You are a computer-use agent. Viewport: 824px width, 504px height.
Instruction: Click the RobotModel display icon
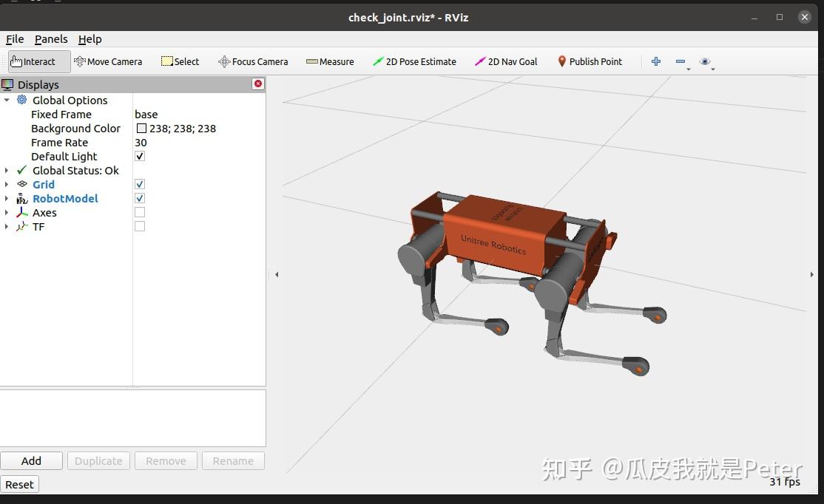point(21,199)
